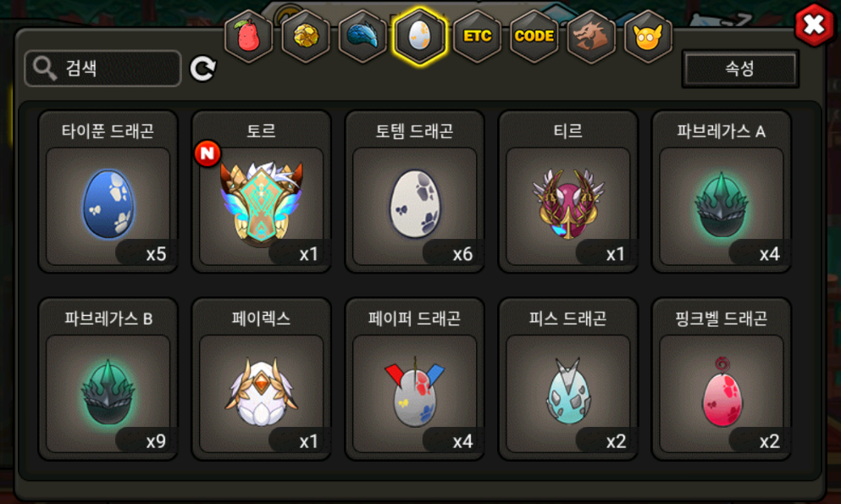This screenshot has width=841, height=504.
Task: Click the refresh arrow beside the search box
Action: pos(202,68)
